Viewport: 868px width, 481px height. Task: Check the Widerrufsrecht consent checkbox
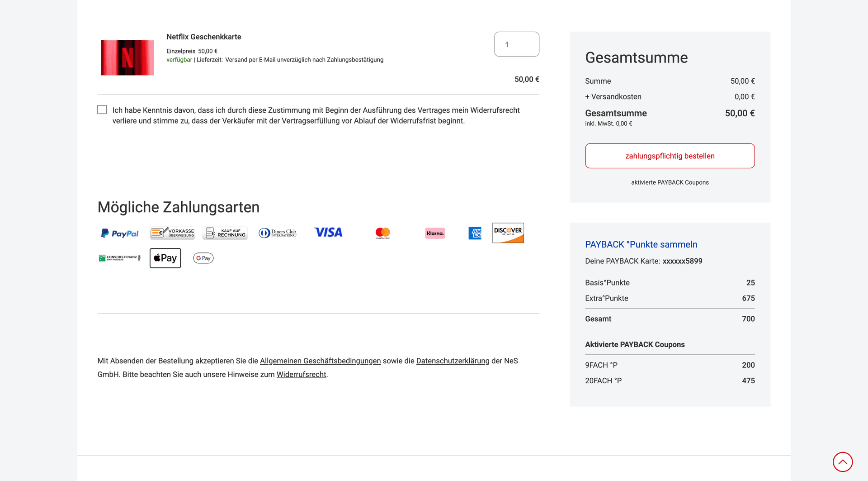point(102,110)
